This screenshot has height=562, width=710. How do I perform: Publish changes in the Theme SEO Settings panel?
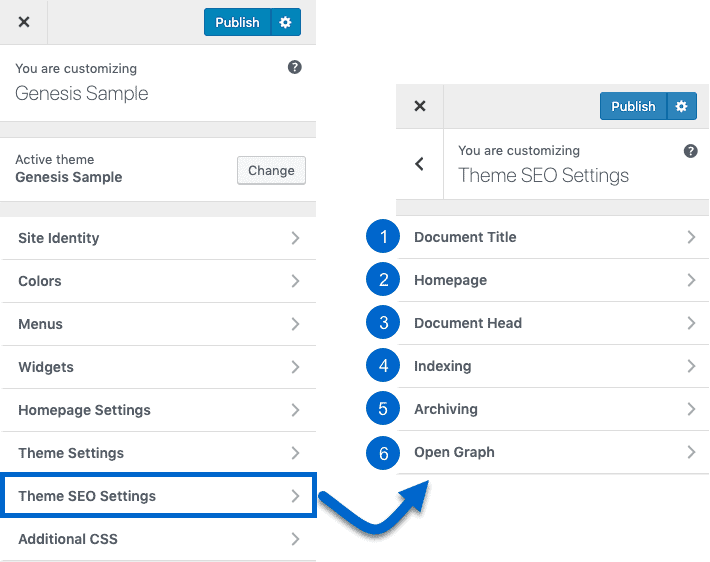(x=633, y=106)
